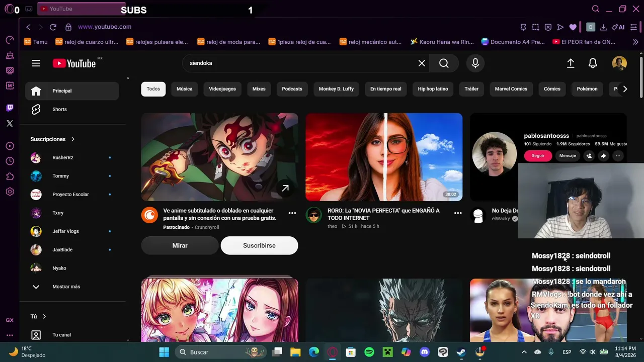
Task: Open the Kaoru Hana wa Rin bookmark
Action: tap(442, 42)
